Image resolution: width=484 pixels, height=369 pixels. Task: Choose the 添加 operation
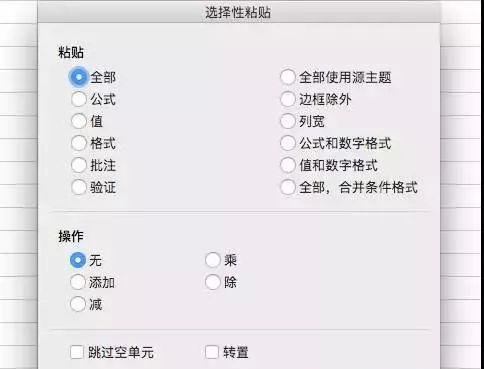point(78,282)
